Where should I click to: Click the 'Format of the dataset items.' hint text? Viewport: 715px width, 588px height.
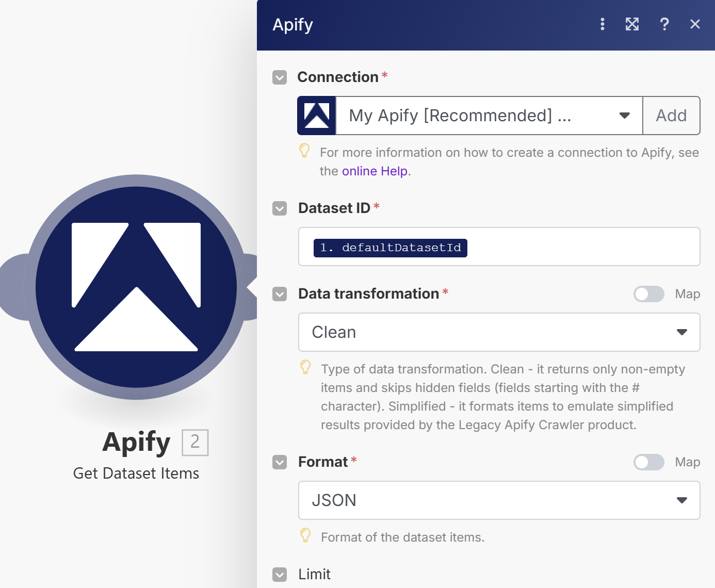pyautogui.click(x=402, y=537)
